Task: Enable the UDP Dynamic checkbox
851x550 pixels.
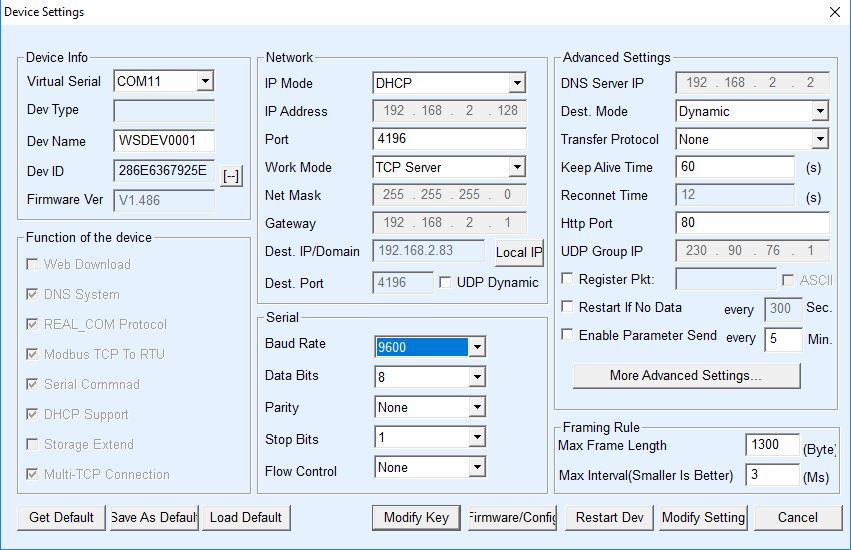Action: tap(446, 283)
